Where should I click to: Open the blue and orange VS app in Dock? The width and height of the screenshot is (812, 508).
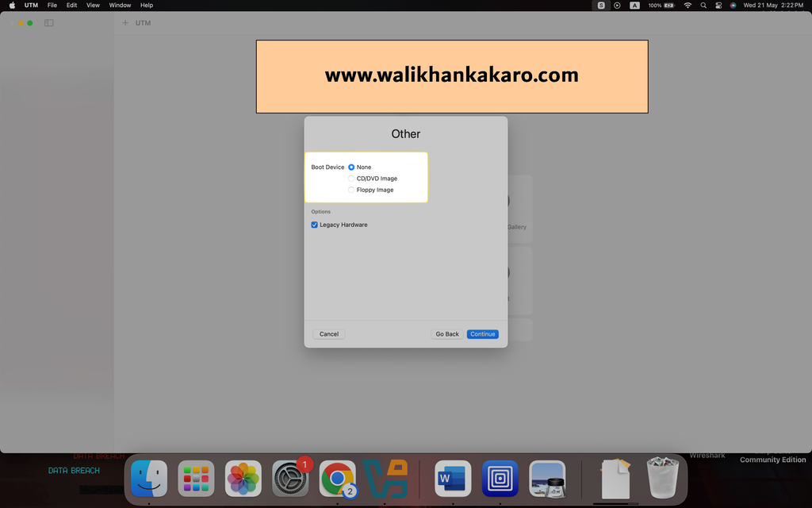click(385, 478)
